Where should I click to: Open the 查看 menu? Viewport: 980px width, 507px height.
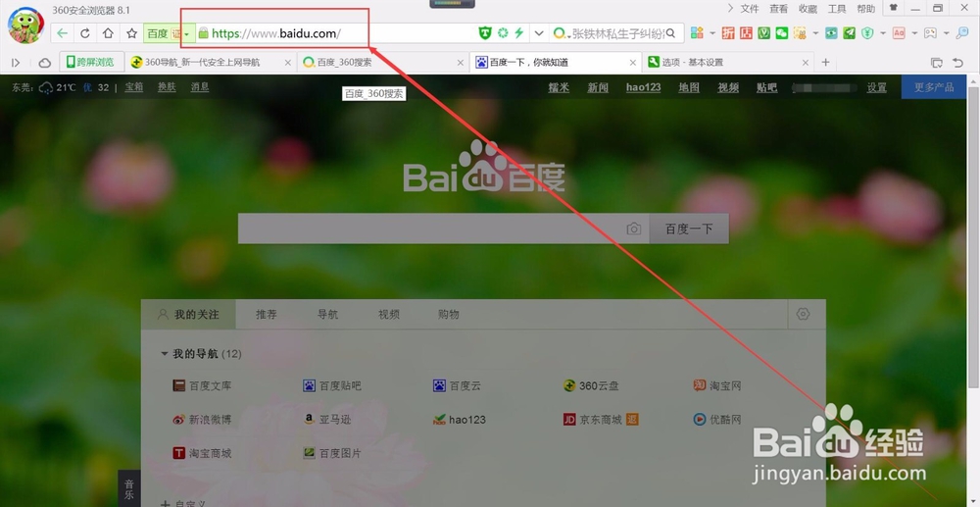tap(779, 9)
